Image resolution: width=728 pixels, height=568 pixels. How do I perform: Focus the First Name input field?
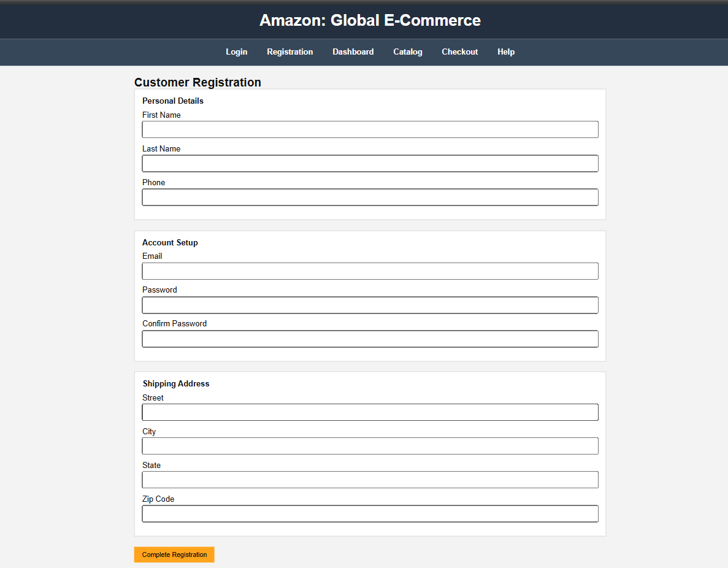pyautogui.click(x=370, y=129)
